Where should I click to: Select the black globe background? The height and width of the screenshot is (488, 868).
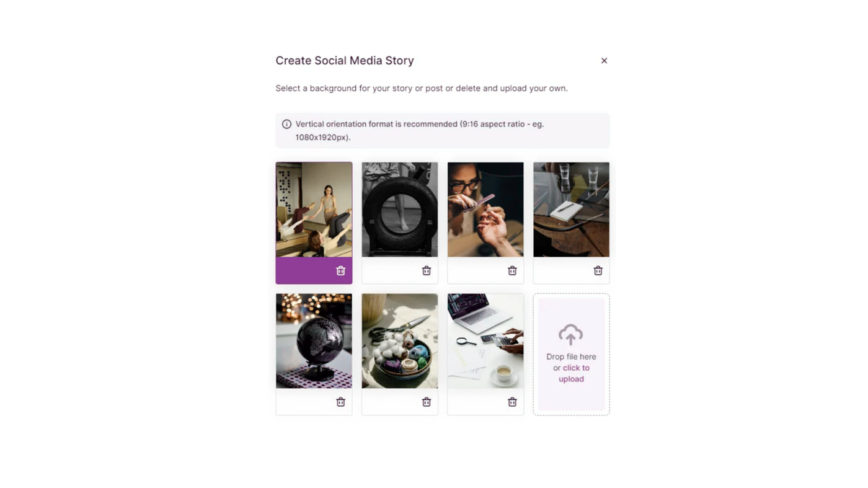coord(314,341)
